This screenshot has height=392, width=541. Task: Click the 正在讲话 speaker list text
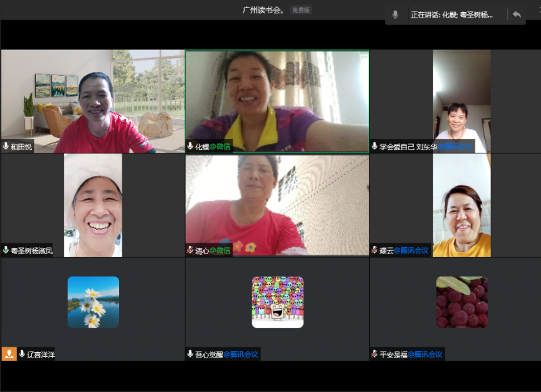point(452,15)
